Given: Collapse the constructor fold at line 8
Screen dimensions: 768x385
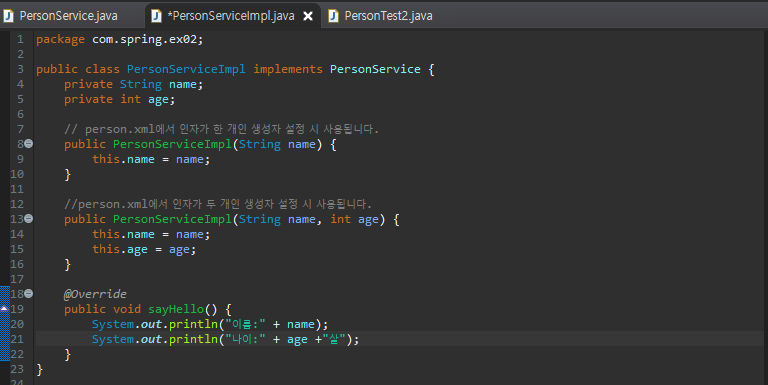Looking at the screenshot, I should point(29,144).
